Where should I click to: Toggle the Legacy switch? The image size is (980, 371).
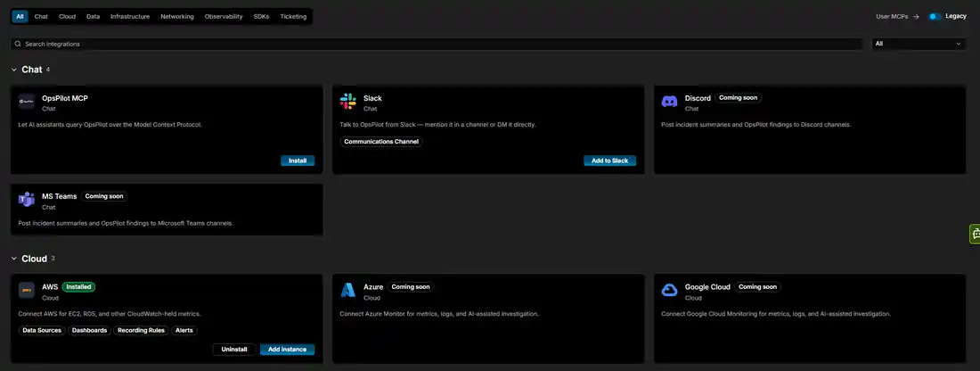[935, 16]
